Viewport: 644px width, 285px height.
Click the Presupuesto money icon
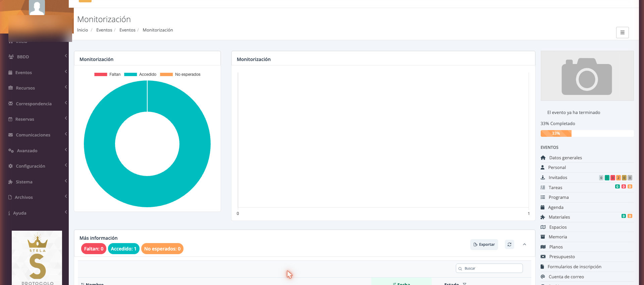pos(543,256)
